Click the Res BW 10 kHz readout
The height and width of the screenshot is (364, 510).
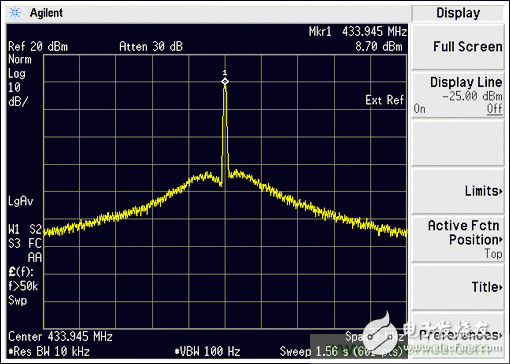[x=49, y=351]
